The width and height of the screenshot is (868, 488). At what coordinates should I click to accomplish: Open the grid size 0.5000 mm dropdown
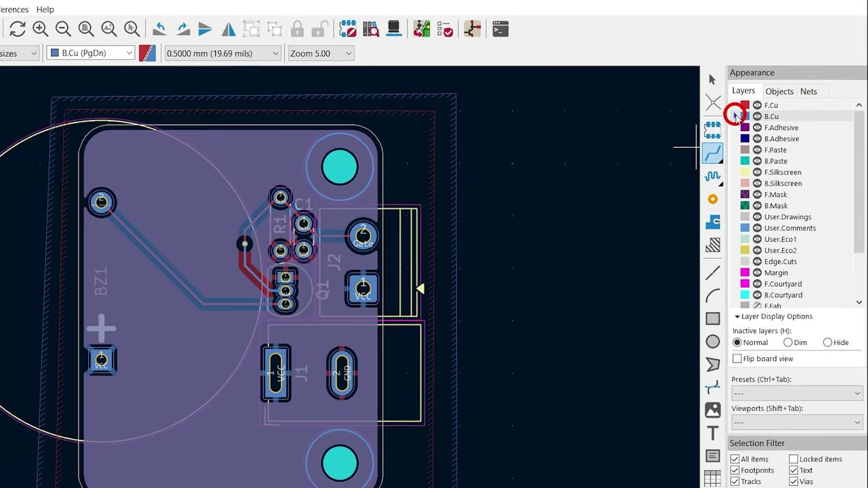pyautogui.click(x=222, y=53)
